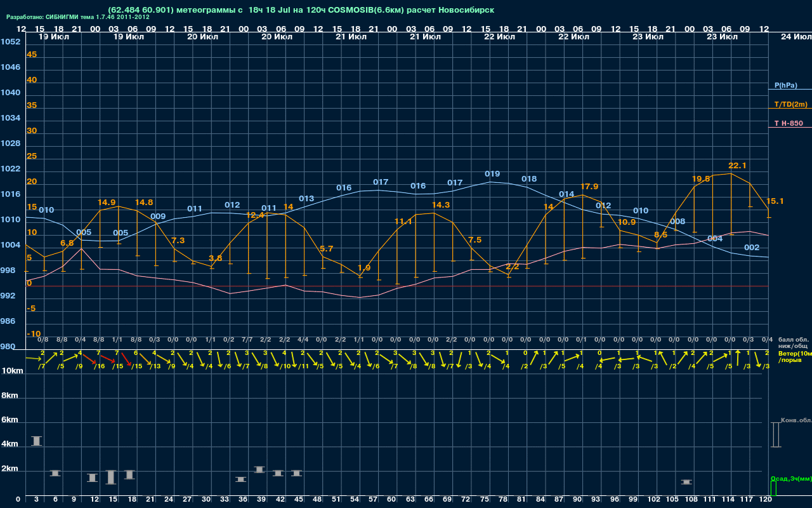Click the 018 pressure label
This screenshot has height=508, width=812.
coord(529,179)
